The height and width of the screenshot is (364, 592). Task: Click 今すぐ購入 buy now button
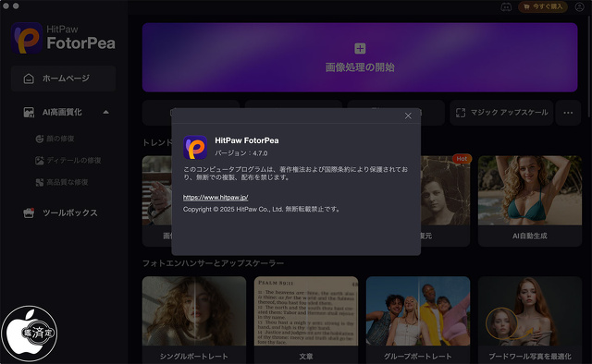pos(543,6)
